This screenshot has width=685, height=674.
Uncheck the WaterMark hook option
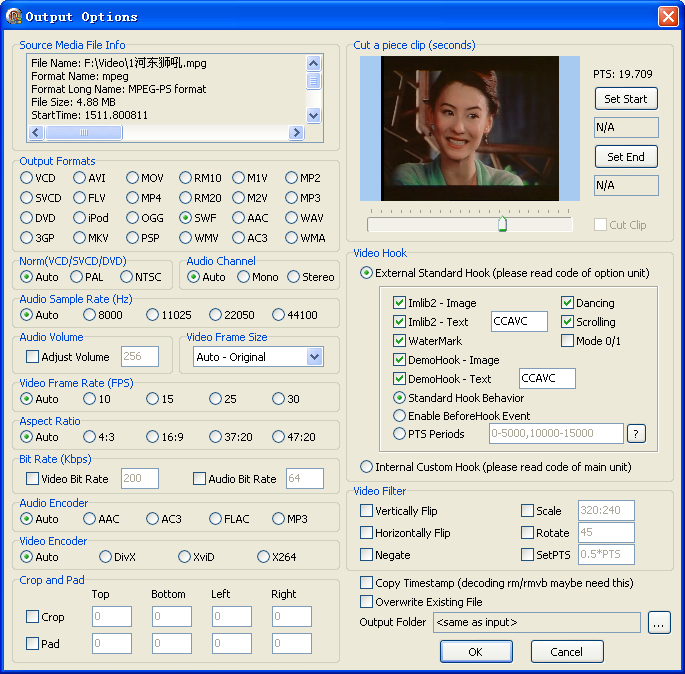(x=400, y=341)
